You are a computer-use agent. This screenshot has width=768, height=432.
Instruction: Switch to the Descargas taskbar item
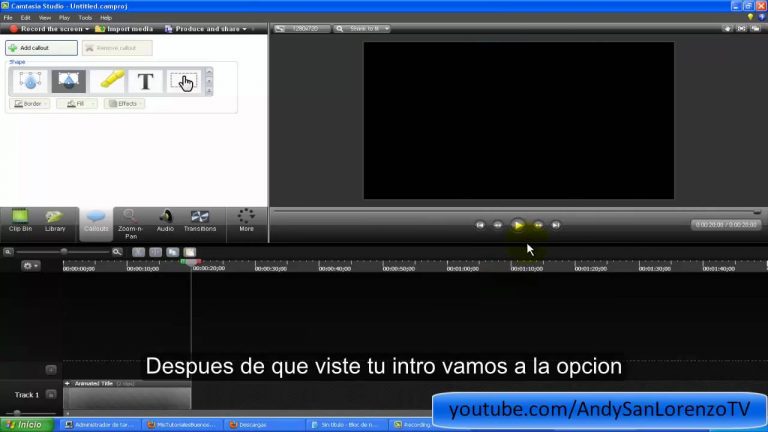pyautogui.click(x=264, y=425)
